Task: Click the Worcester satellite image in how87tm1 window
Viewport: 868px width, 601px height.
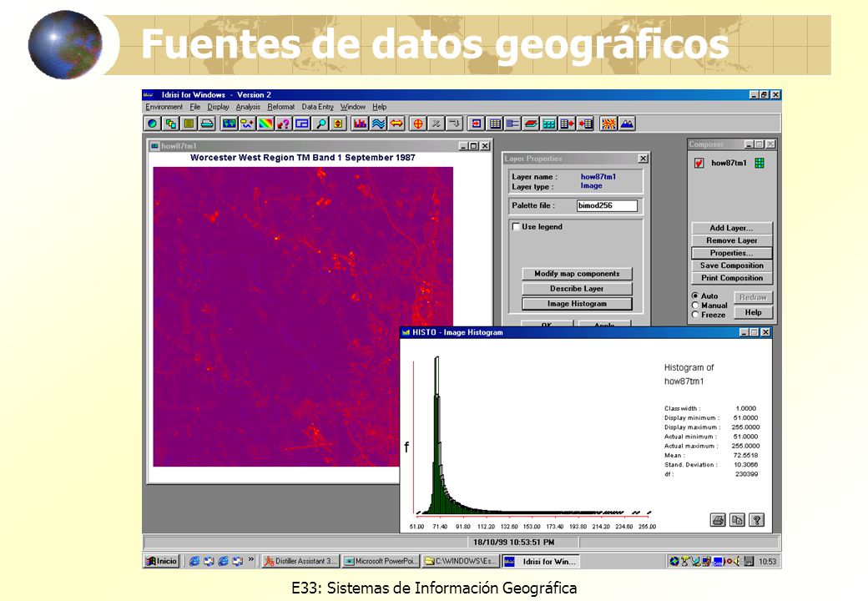Action: (x=303, y=316)
